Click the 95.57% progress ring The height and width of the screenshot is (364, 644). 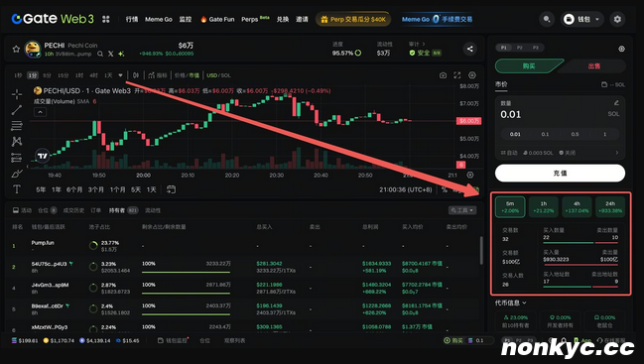point(358,53)
